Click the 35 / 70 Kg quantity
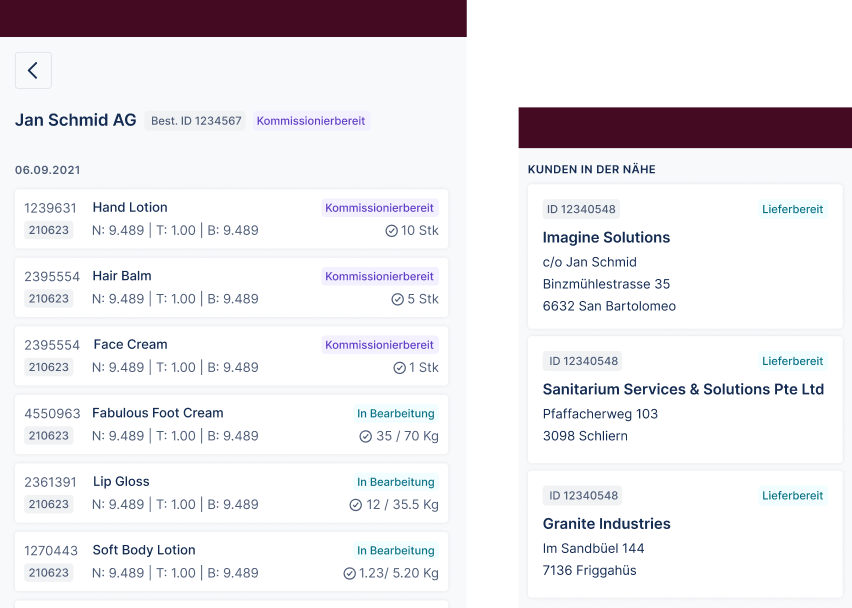Viewport: 852px width, 608px height. point(407,436)
